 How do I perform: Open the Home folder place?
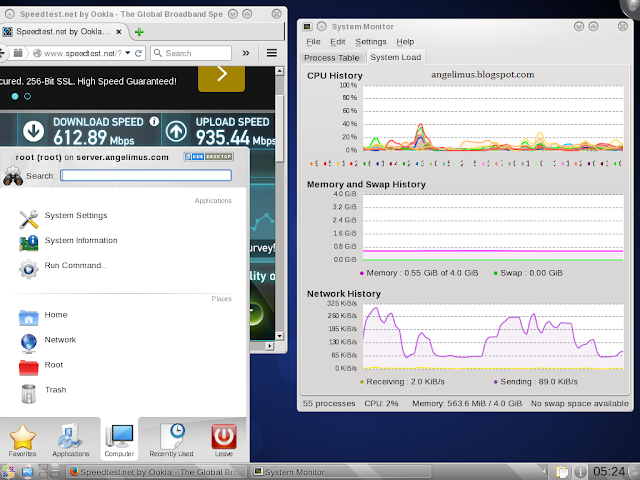43,317
